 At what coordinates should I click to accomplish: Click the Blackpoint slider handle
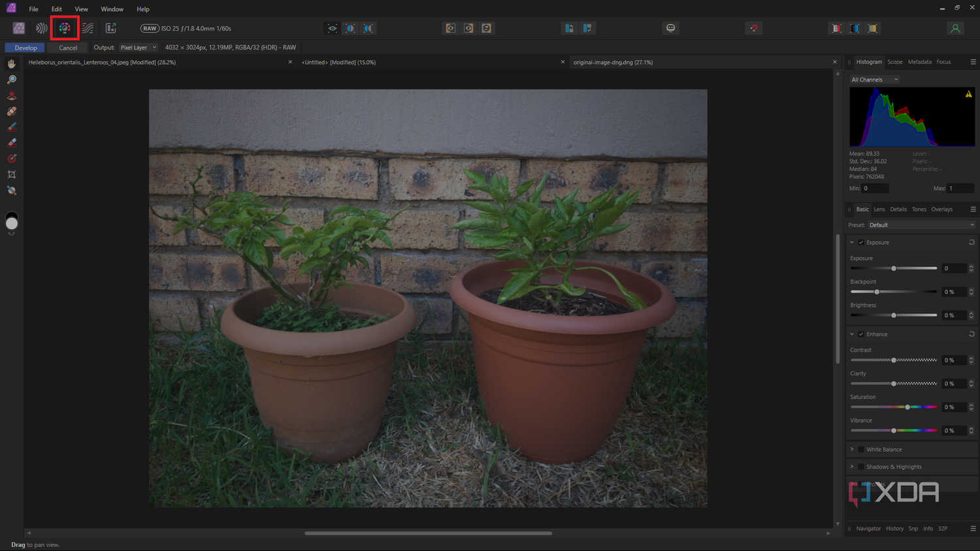pyautogui.click(x=877, y=292)
